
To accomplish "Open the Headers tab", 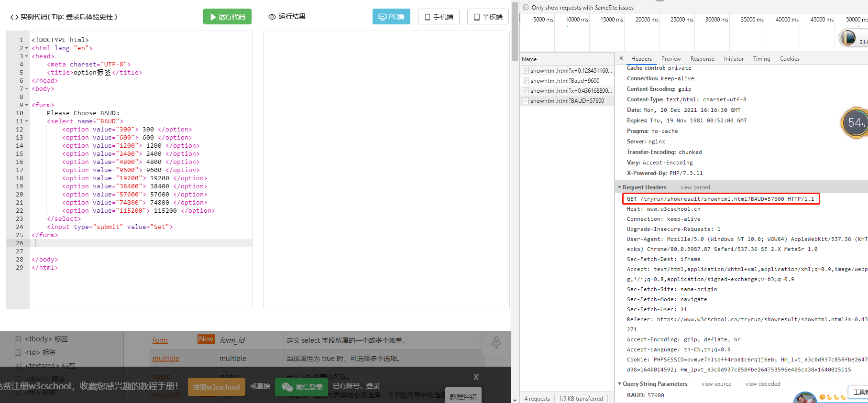I will [x=641, y=59].
